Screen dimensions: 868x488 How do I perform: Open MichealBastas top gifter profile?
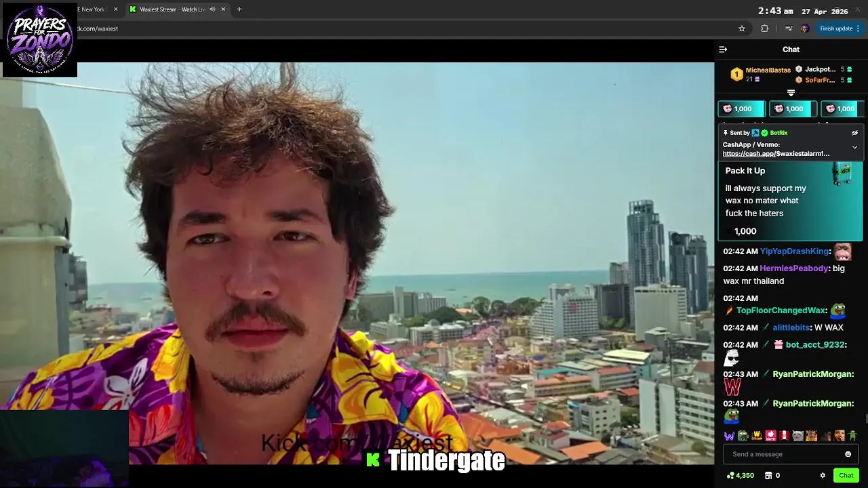(768, 70)
